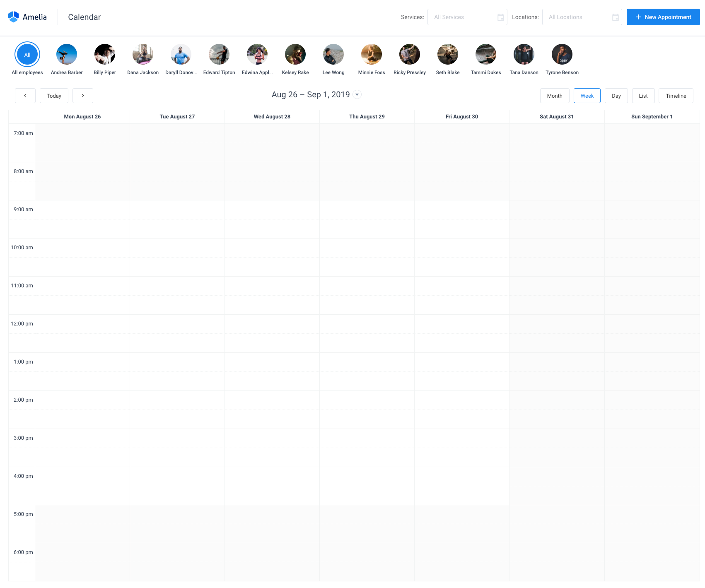
Task: Select the Billy Piper employee avatar
Action: click(x=104, y=54)
